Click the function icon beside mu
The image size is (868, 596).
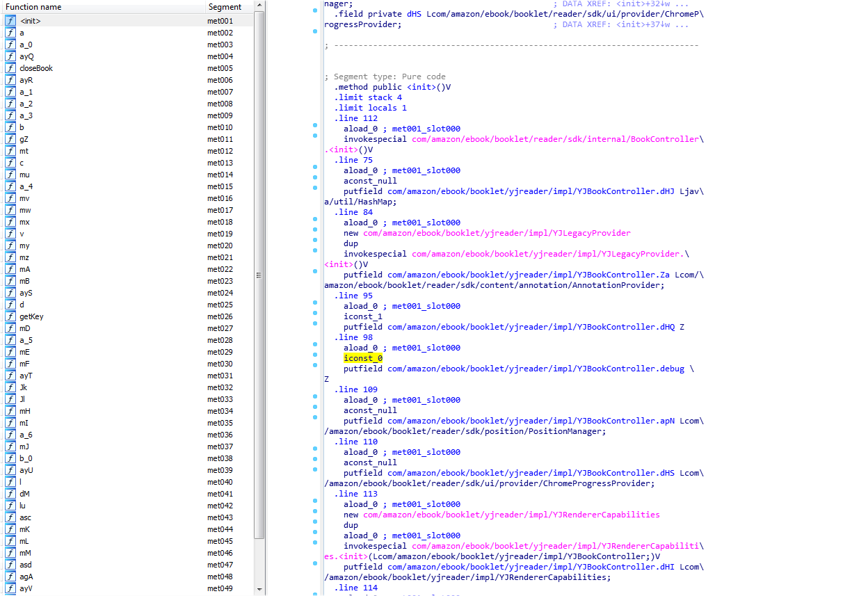pos(10,175)
